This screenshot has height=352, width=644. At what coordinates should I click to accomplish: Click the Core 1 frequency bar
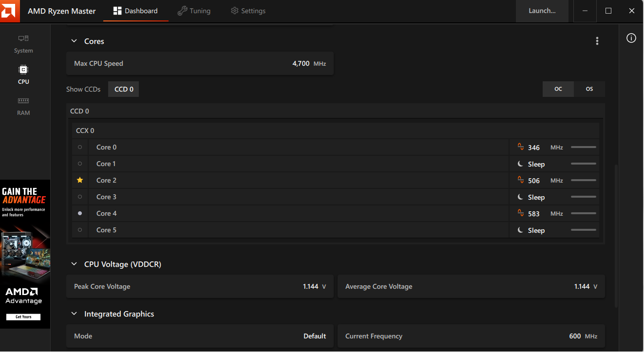[x=584, y=164]
